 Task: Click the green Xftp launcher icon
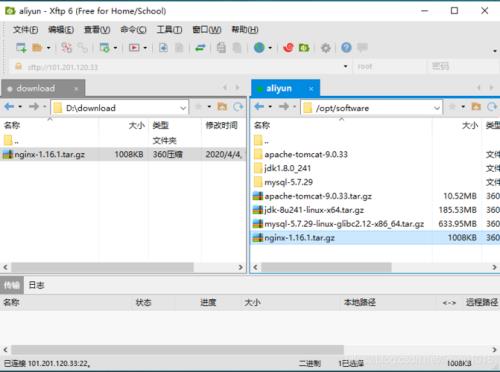[304, 48]
